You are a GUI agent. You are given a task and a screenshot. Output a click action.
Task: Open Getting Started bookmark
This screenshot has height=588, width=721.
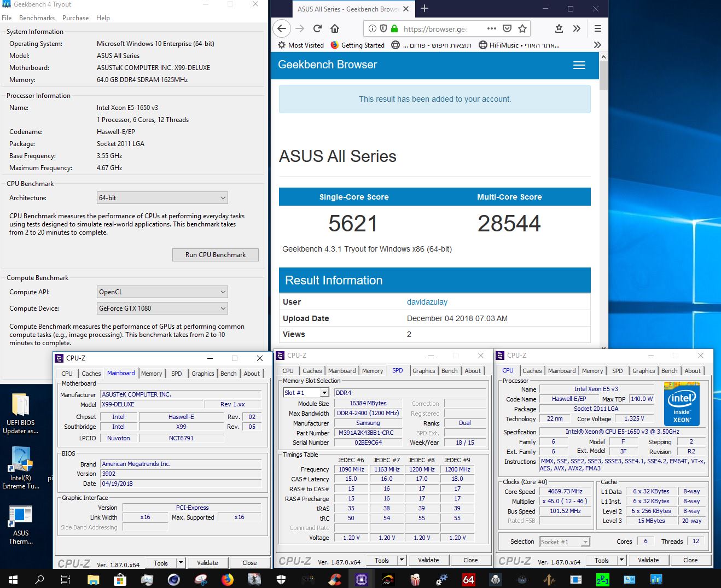[357, 45]
